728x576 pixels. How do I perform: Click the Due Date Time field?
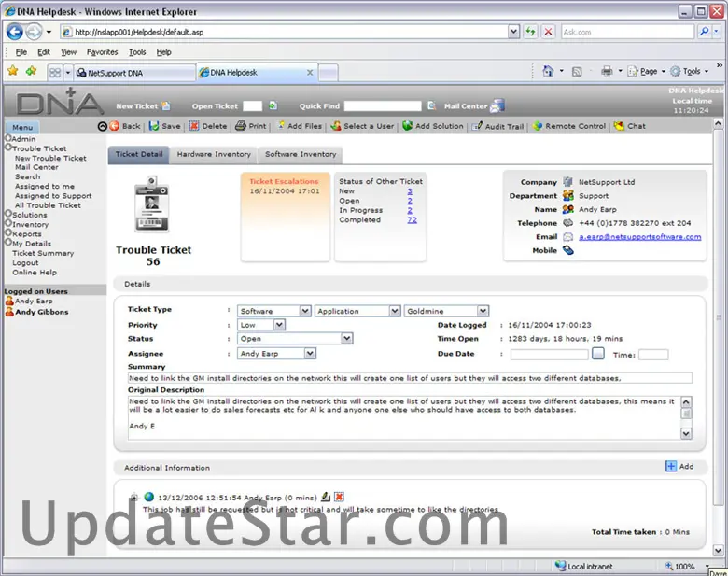coord(653,355)
